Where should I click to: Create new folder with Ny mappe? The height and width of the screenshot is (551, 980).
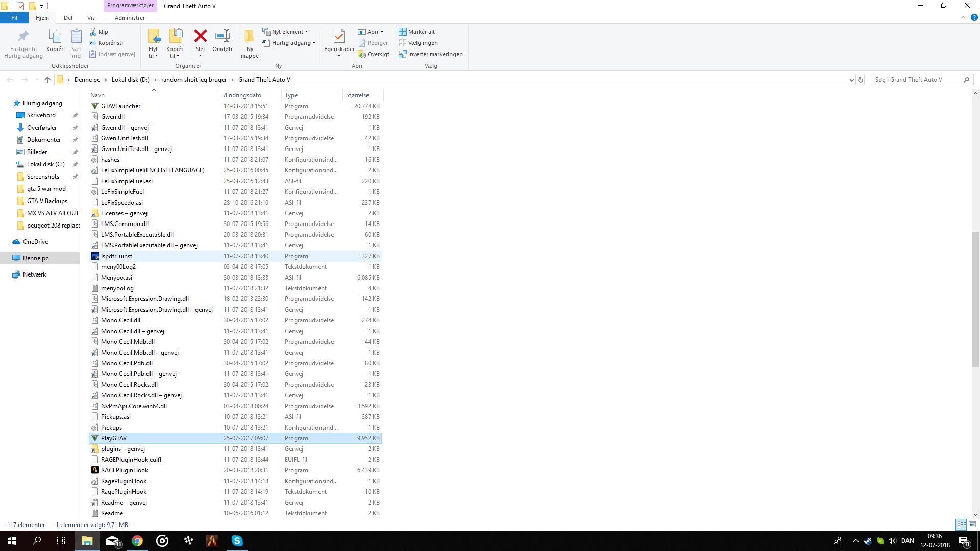pos(250,37)
